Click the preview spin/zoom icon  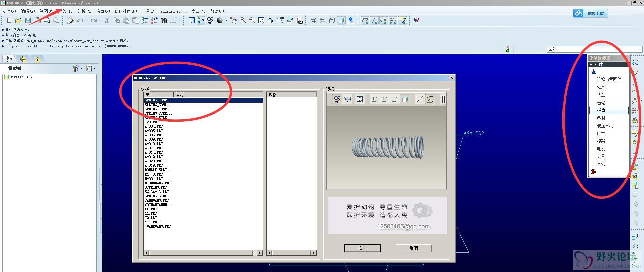(337, 99)
